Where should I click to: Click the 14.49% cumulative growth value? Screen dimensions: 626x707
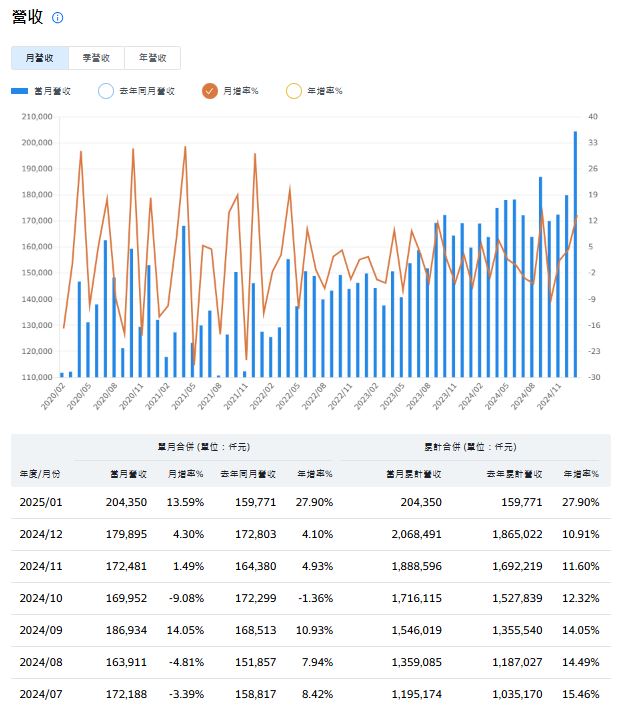click(x=581, y=662)
